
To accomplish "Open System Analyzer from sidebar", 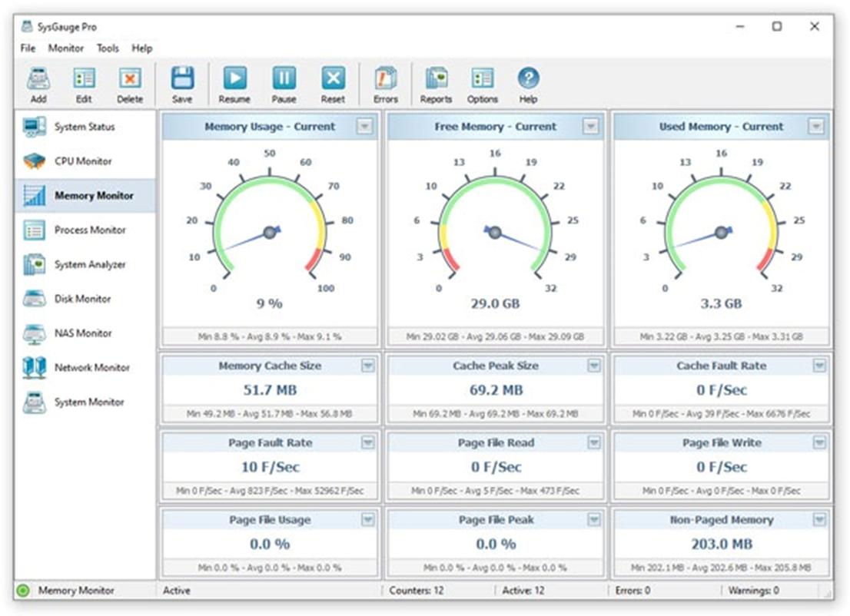I will pyautogui.click(x=85, y=264).
